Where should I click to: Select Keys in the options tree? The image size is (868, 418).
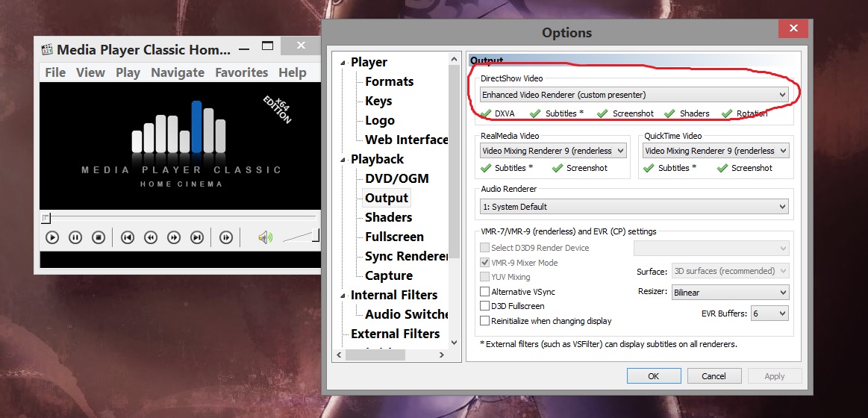(378, 101)
